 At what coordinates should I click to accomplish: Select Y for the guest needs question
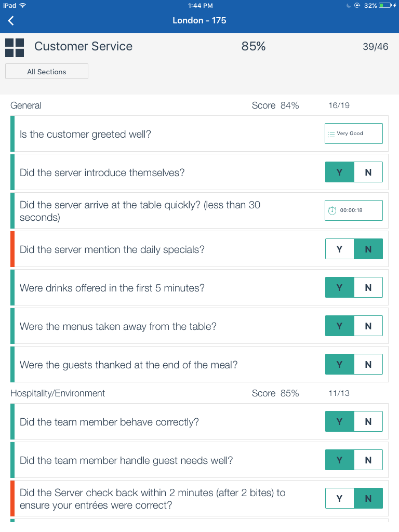pos(339,460)
